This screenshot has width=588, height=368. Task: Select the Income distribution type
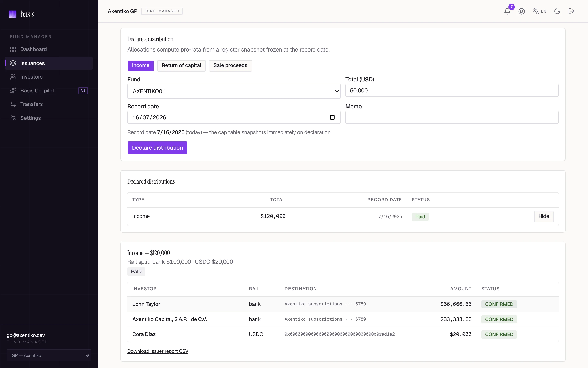point(140,65)
